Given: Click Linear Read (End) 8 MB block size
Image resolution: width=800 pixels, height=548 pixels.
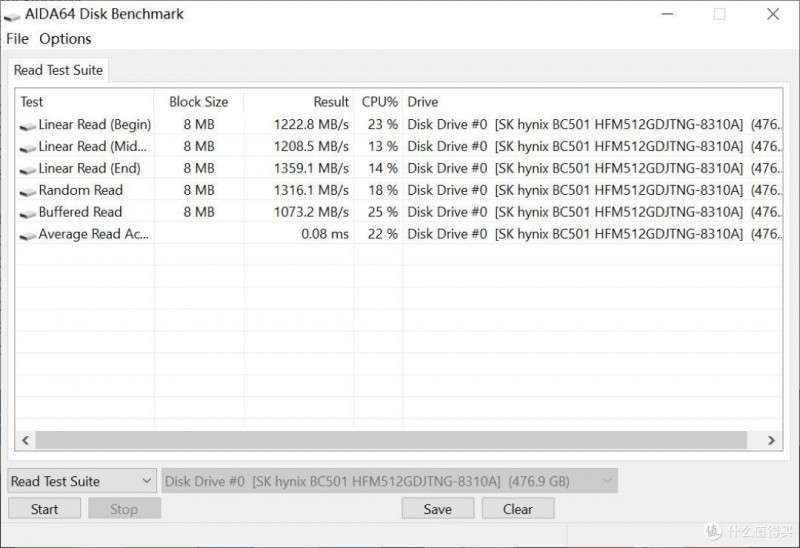Looking at the screenshot, I should (x=199, y=168).
